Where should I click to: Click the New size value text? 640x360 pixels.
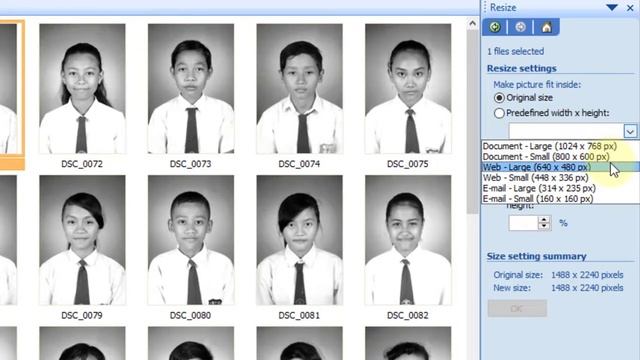(x=587, y=288)
